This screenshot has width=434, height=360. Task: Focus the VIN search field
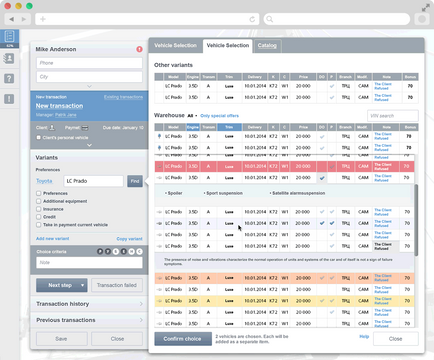(x=393, y=116)
